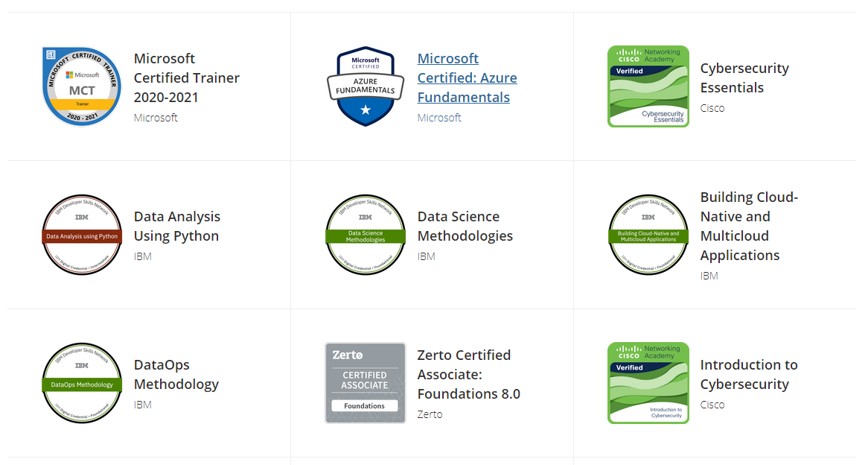Click the Cisco issuer under Introduction to Cybersecurity
Screen dimensions: 868x465
point(712,405)
